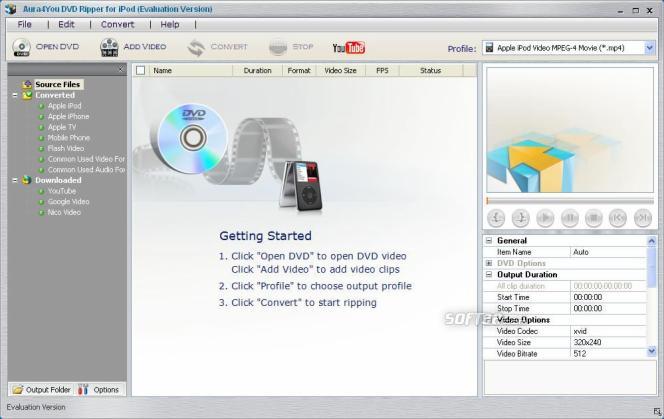Select Common Used Audio Format item
664x419 pixels.
86,169
